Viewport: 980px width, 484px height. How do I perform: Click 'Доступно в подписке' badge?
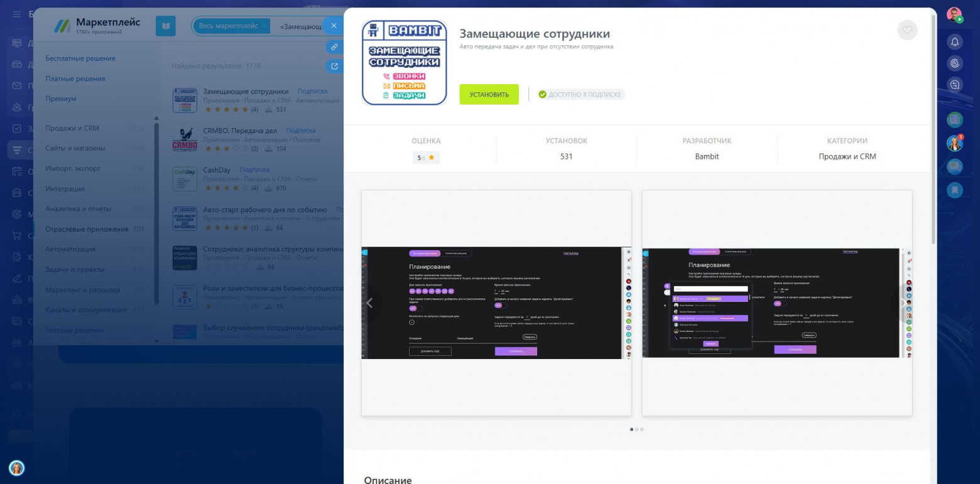581,95
